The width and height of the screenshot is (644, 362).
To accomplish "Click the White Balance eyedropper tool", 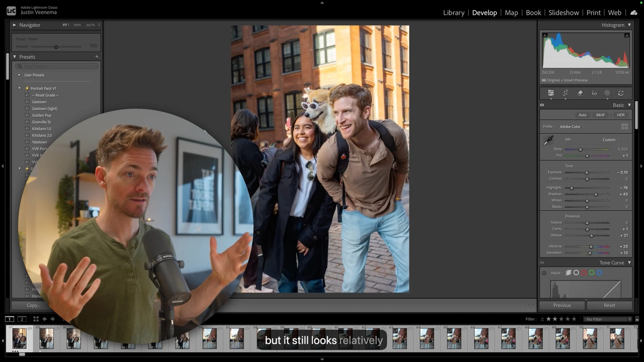I will coord(548,140).
